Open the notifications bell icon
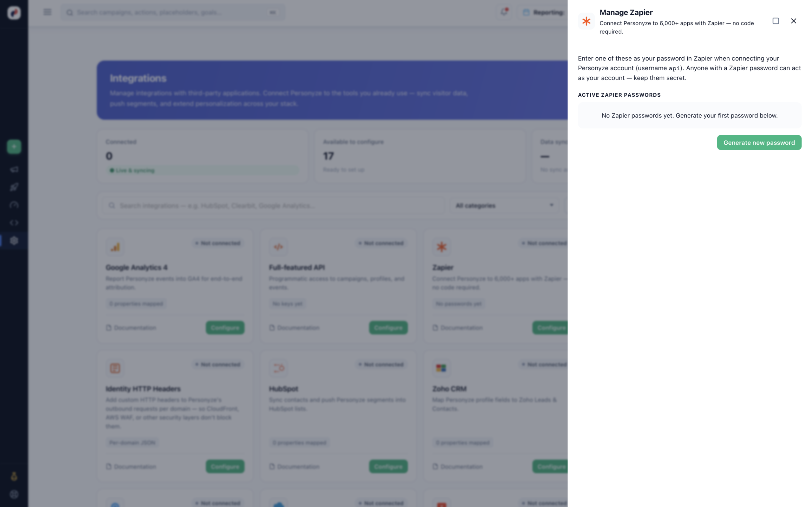The image size is (812, 507). (504, 12)
